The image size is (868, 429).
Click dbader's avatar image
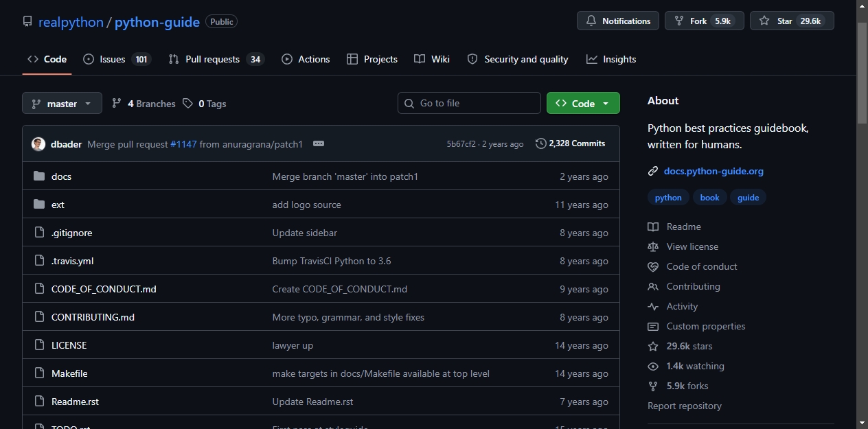(38, 144)
